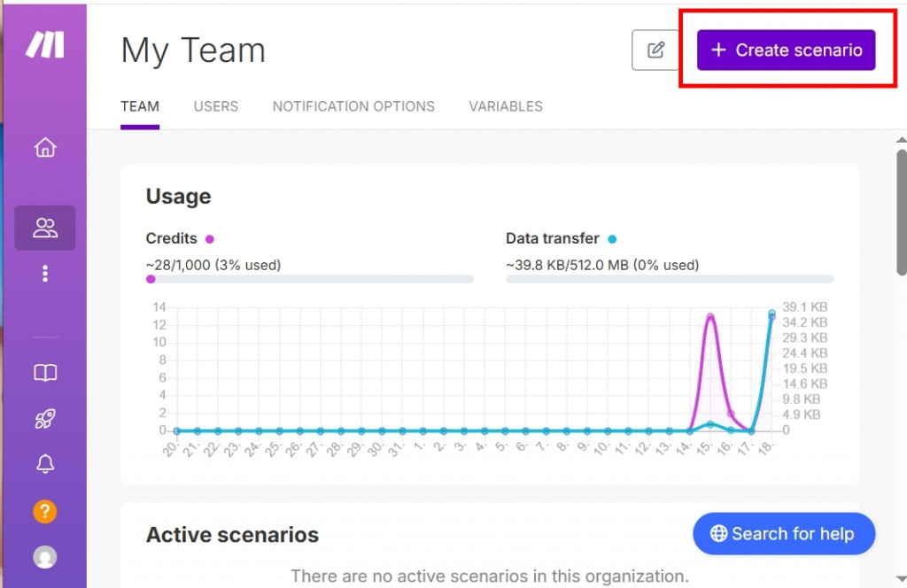Open the user profile avatar
This screenshot has height=588, width=907.
click(x=45, y=557)
